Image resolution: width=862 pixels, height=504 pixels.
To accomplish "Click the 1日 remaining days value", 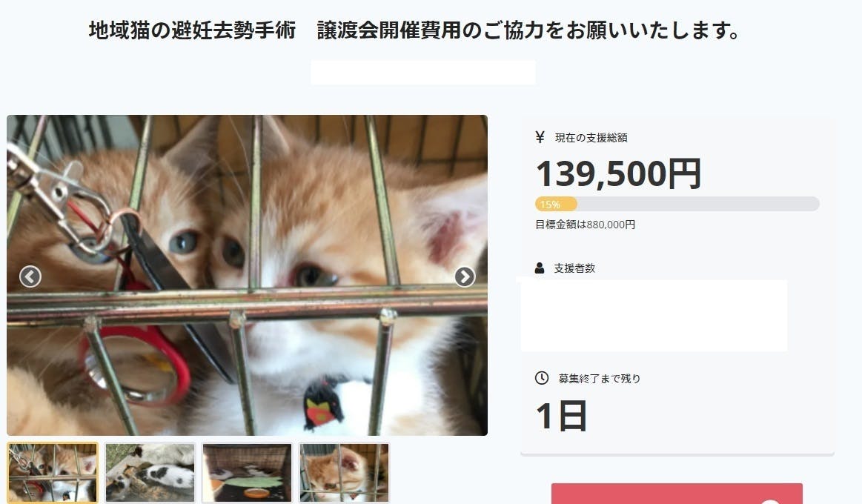I will [561, 416].
